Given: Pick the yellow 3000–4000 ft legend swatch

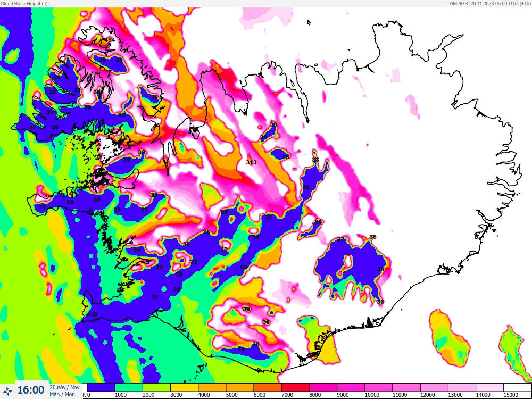Looking at the screenshot, I should coord(184,387).
